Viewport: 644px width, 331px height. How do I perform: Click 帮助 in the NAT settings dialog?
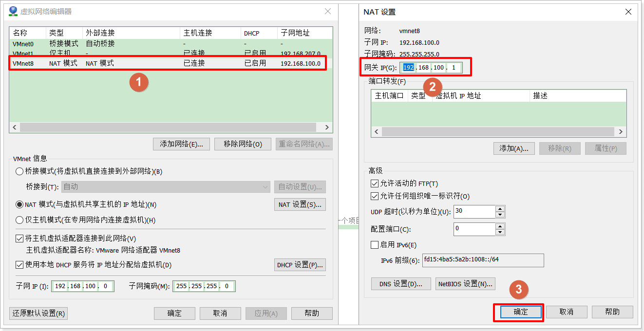(x=612, y=312)
